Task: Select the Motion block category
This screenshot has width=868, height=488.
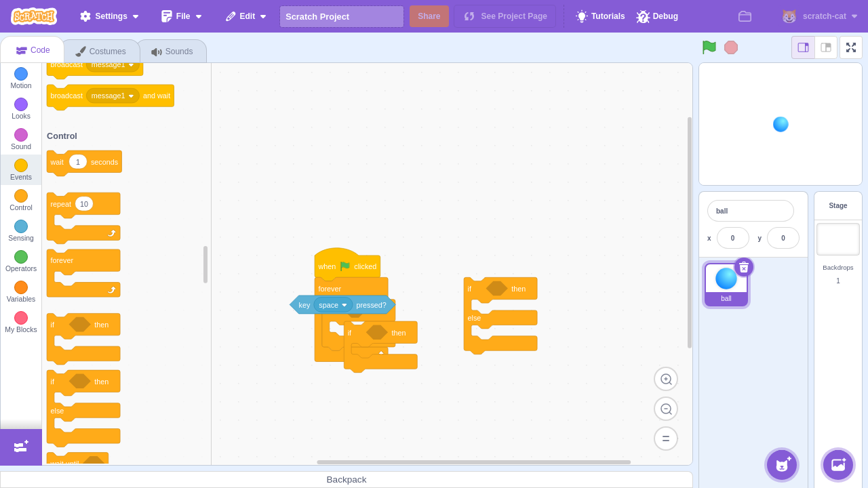Action: (21, 79)
